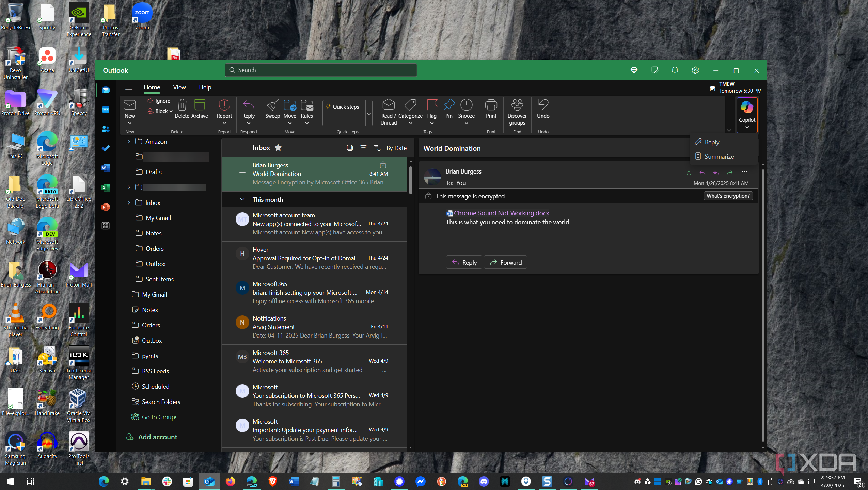Open the Quick steps dropdown arrow
Image resolution: width=868 pixels, height=490 pixels.
(369, 114)
